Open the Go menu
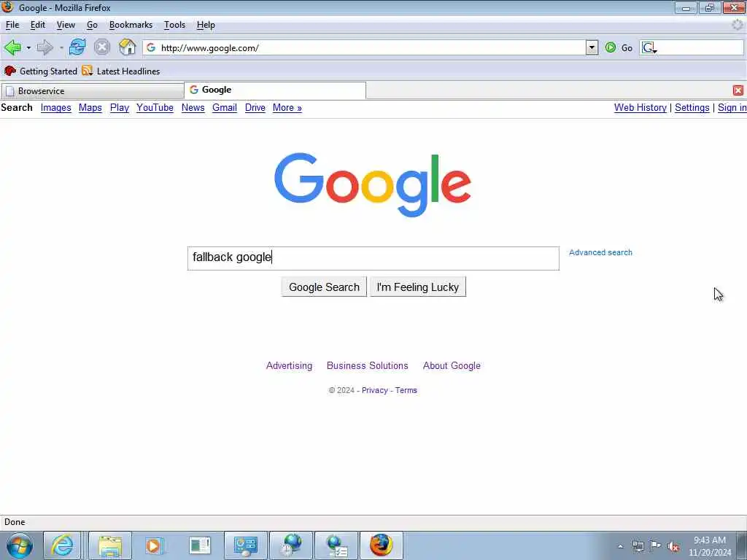The height and width of the screenshot is (560, 747). pyautogui.click(x=92, y=25)
